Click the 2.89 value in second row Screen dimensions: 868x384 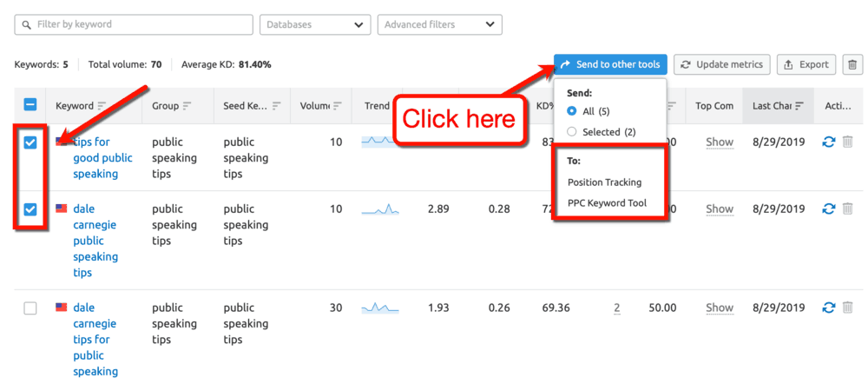coord(438,209)
